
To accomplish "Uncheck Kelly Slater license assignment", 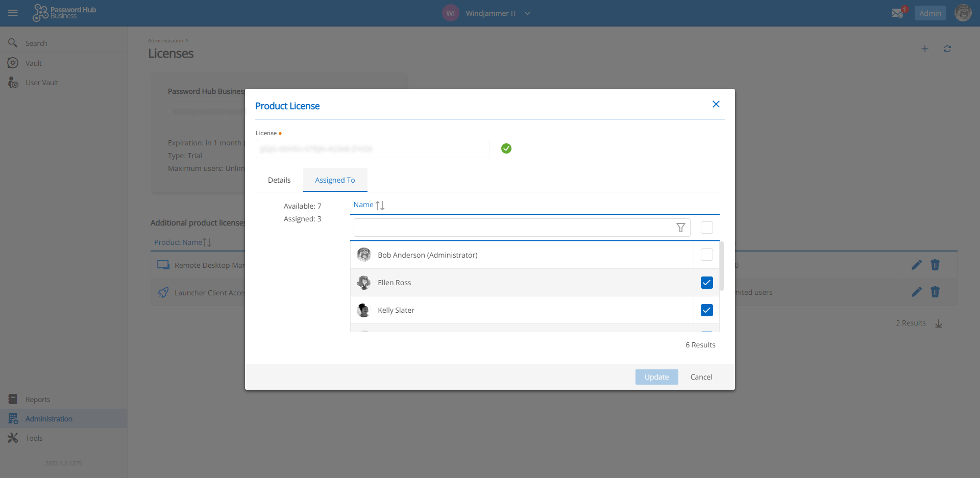I will 706,310.
